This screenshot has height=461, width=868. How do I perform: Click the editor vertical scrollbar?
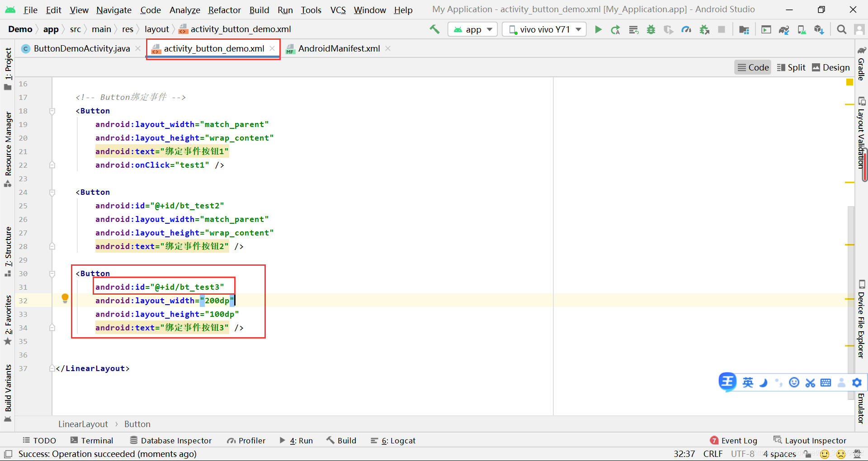[x=851, y=303]
